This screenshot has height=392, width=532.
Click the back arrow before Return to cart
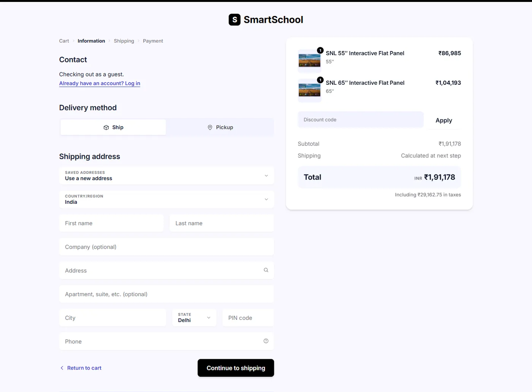tap(62, 368)
